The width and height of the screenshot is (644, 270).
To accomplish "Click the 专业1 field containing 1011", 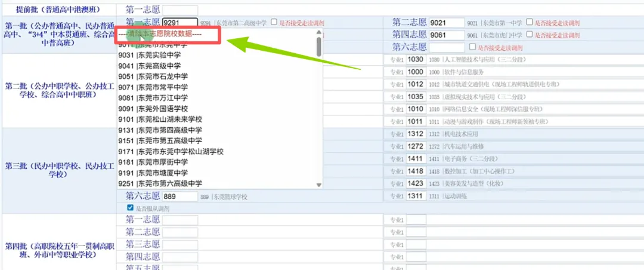I will pos(416,121).
